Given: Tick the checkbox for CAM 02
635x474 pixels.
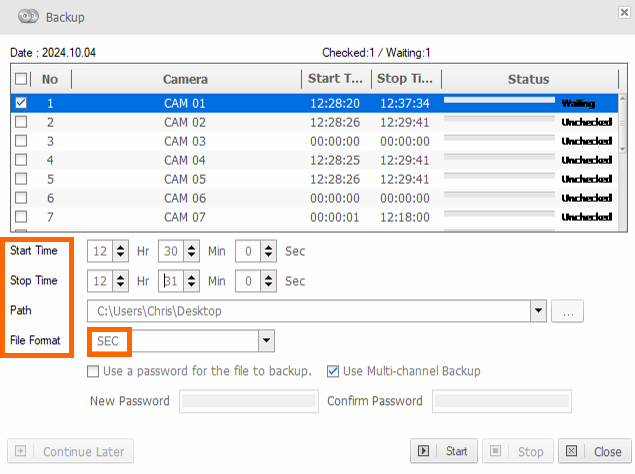Looking at the screenshot, I should (21, 122).
